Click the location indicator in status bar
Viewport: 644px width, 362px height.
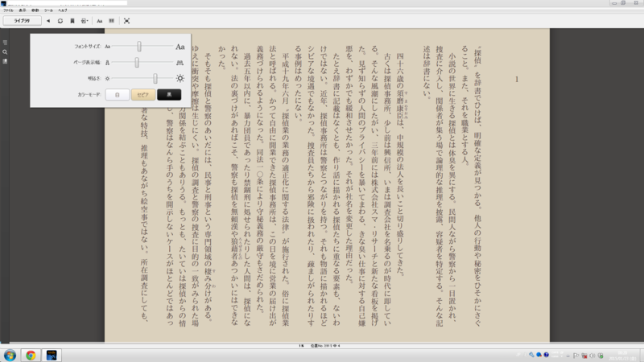(325, 346)
